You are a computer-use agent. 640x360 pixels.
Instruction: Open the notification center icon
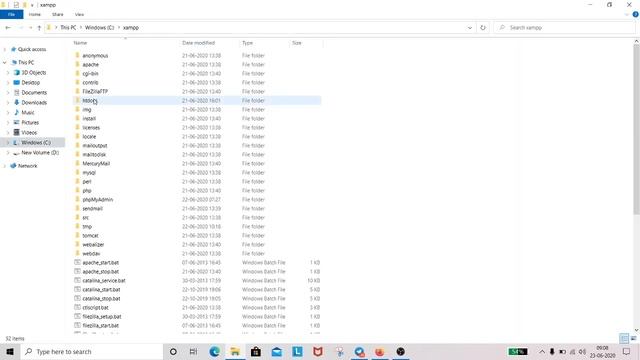pos(627,351)
